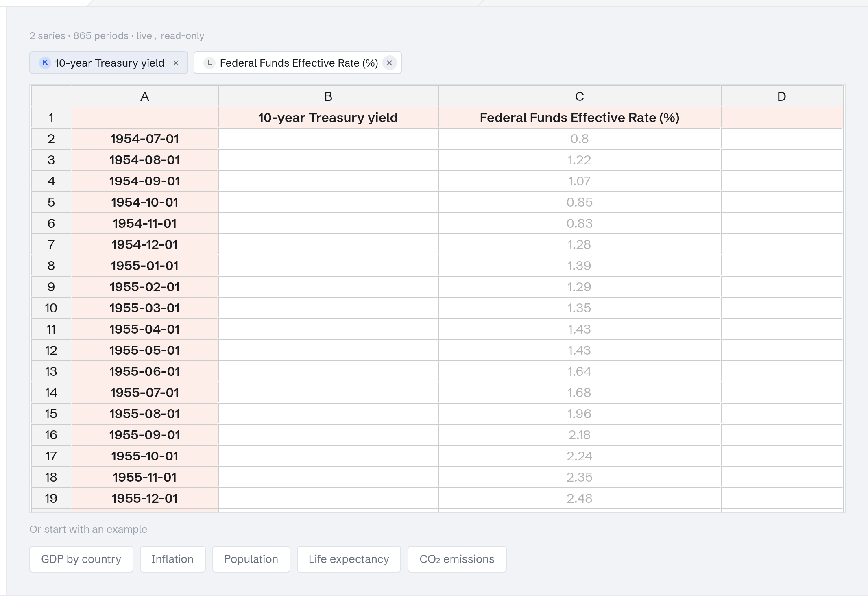The height and width of the screenshot is (602, 868).
Task: Click the value 0.85 in column C
Action: point(580,203)
